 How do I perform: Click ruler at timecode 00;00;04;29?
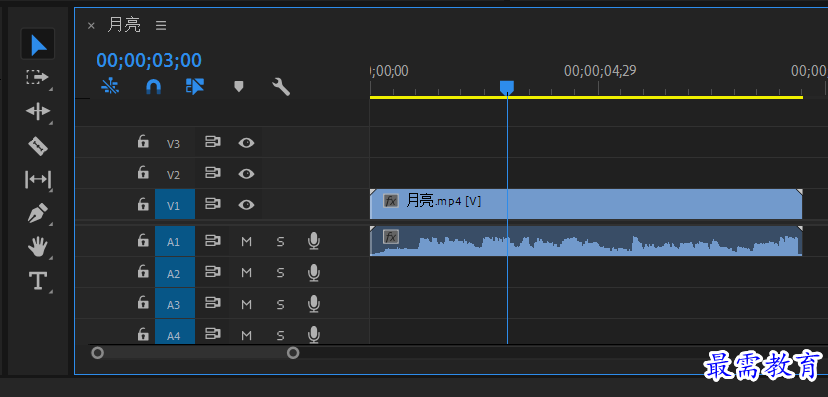pos(600,71)
